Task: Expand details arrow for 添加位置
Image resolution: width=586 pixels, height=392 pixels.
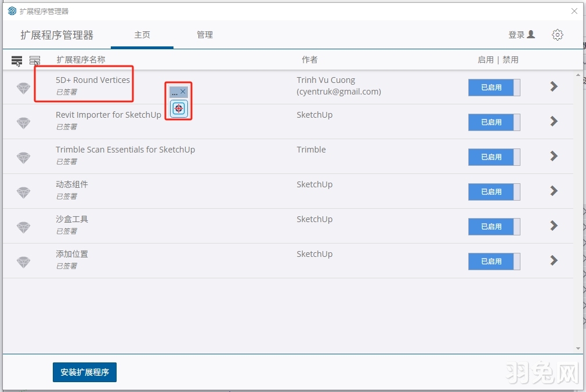Action: pyautogui.click(x=554, y=260)
